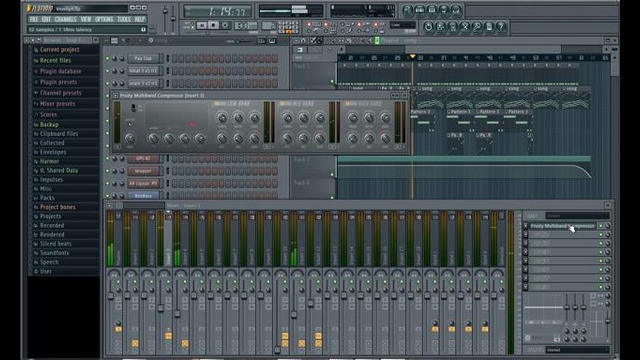Select the Fan Clap channel button
The image size is (640, 360).
143,59
